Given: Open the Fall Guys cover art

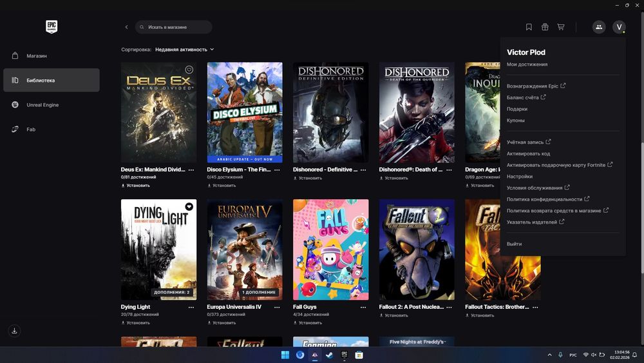Looking at the screenshot, I should pyautogui.click(x=330, y=250).
